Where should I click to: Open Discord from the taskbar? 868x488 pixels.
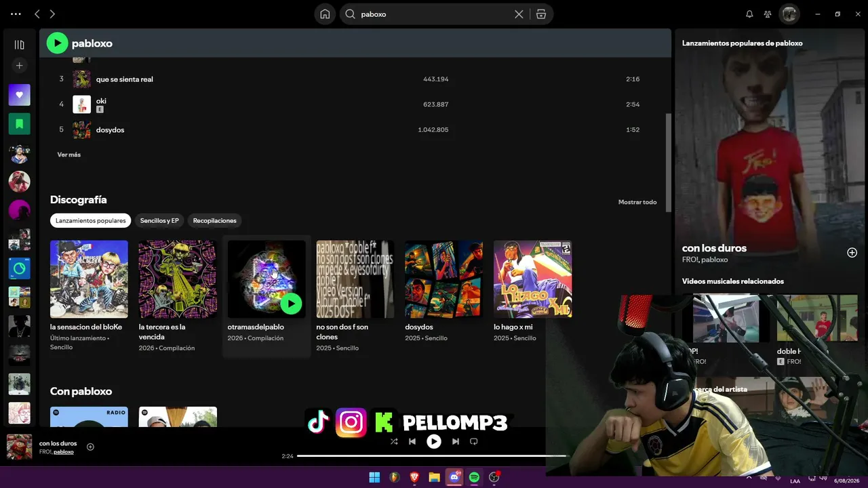click(x=454, y=477)
